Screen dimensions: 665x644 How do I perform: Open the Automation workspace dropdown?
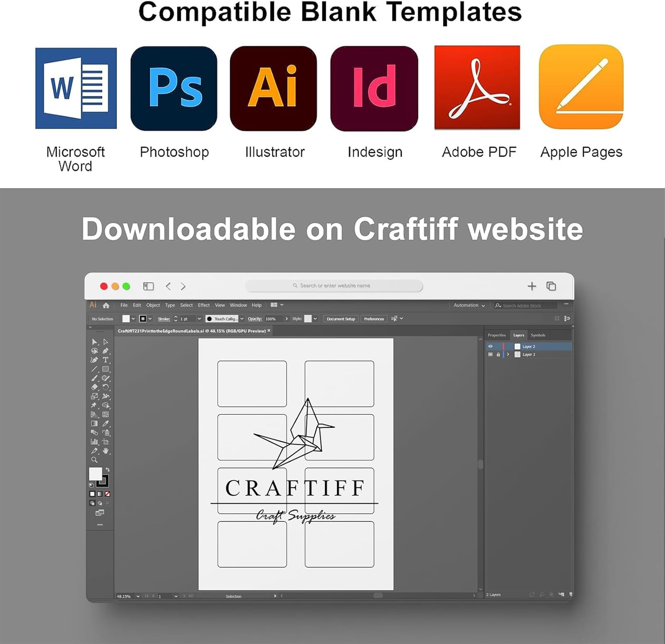(x=469, y=305)
